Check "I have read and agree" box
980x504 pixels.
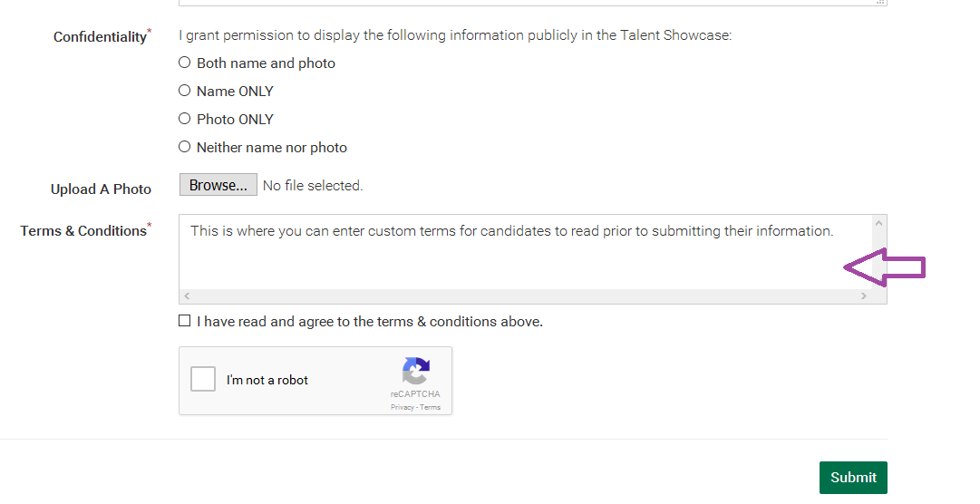point(184,321)
